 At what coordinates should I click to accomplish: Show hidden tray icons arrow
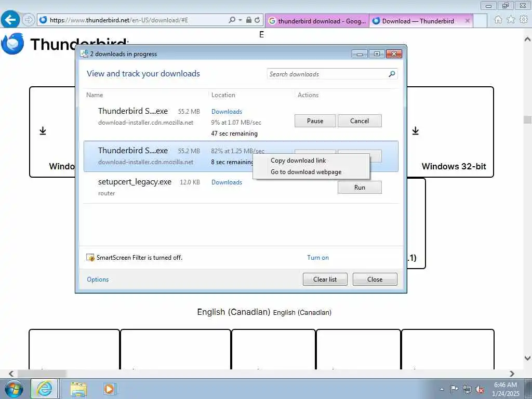[x=442, y=389]
